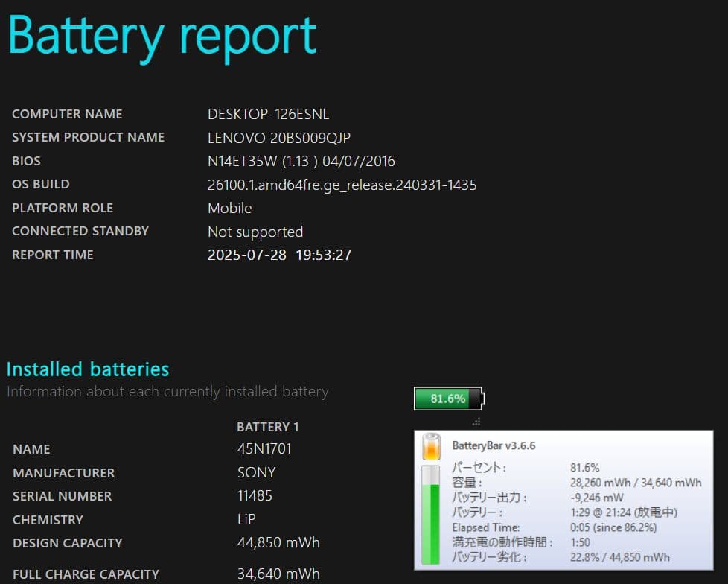Click the battery cap on the percentage bar
The height and width of the screenshot is (584, 728).
pyautogui.click(x=484, y=399)
